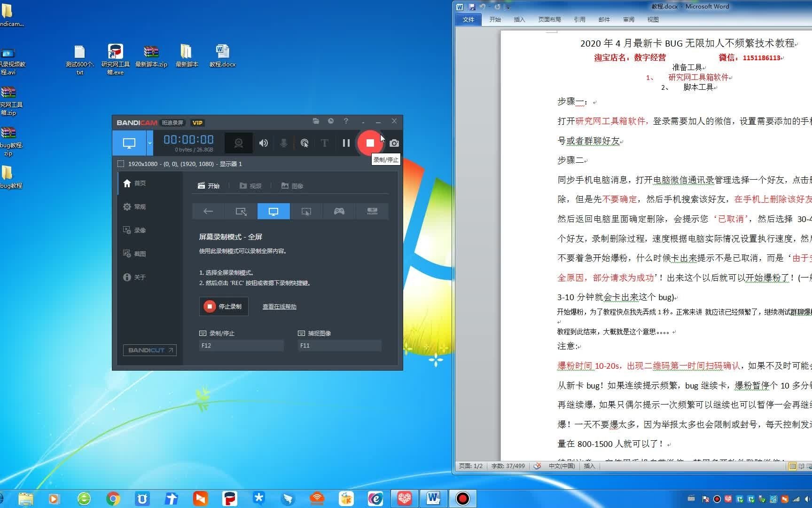Open the 录像 video settings section

(134, 230)
